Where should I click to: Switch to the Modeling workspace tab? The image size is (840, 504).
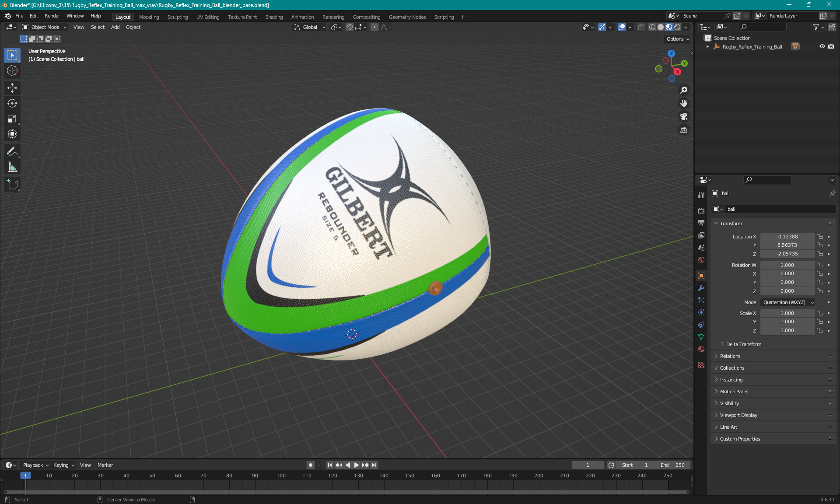tap(149, 17)
